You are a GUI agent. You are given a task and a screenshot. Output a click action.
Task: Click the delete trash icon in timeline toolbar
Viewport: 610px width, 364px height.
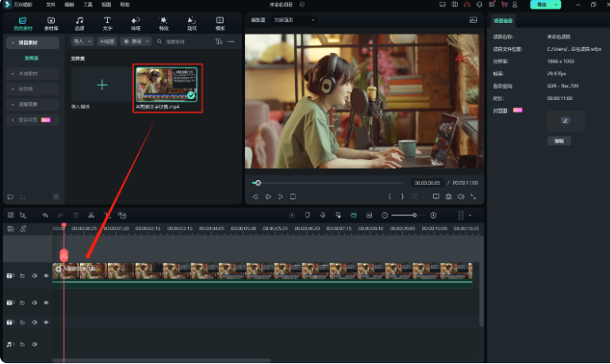(x=75, y=215)
